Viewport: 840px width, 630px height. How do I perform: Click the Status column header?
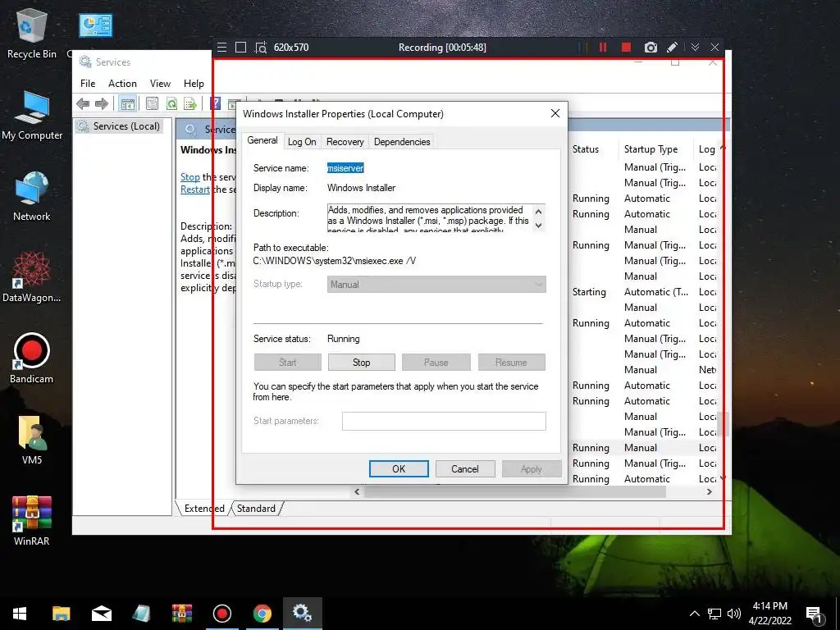(586, 149)
